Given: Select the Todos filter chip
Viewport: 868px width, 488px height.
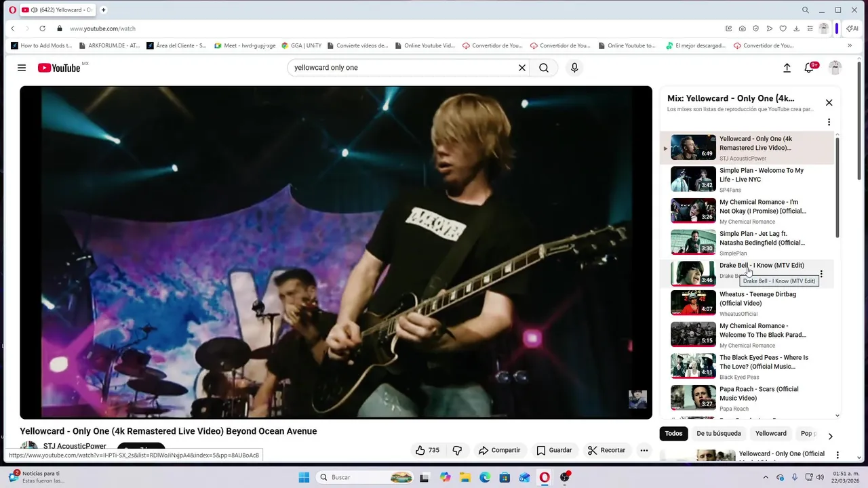Looking at the screenshot, I should [673, 434].
